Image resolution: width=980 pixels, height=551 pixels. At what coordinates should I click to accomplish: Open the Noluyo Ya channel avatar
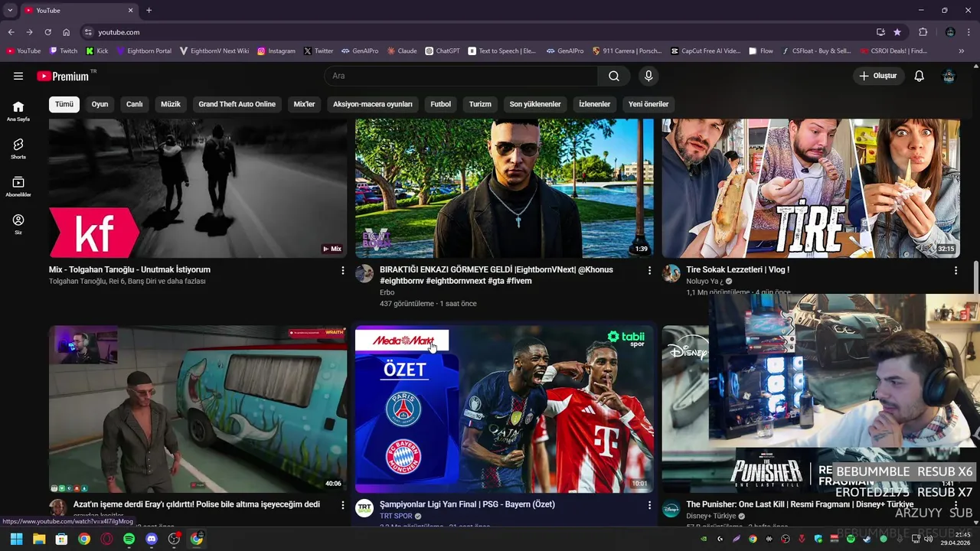pyautogui.click(x=671, y=274)
